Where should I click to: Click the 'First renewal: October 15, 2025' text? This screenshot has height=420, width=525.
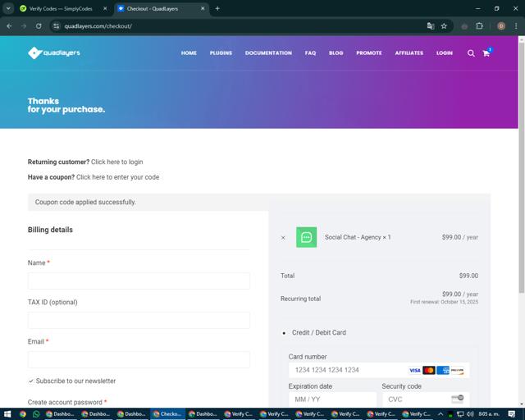pos(444,302)
